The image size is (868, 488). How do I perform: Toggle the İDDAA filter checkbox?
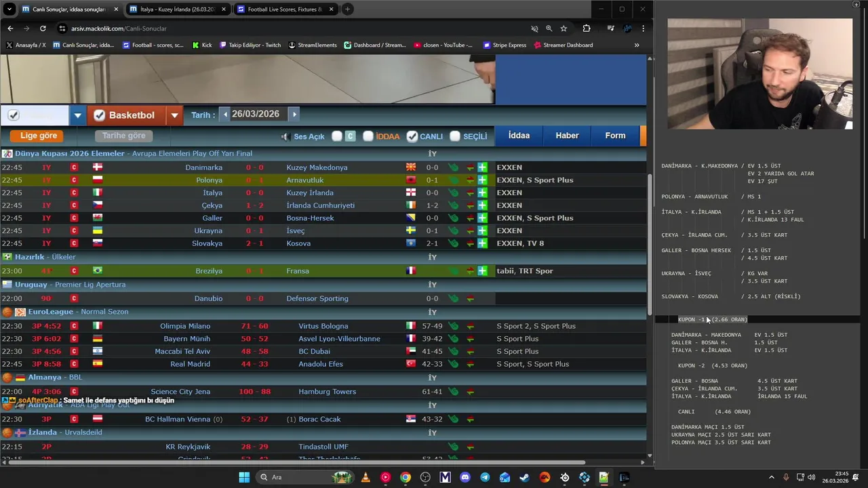(x=368, y=136)
